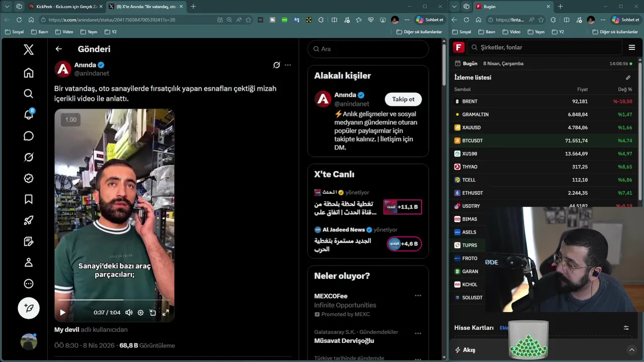The height and width of the screenshot is (362, 644).
Task: Open Bookmarks icon in X sidebar
Action: point(29,200)
